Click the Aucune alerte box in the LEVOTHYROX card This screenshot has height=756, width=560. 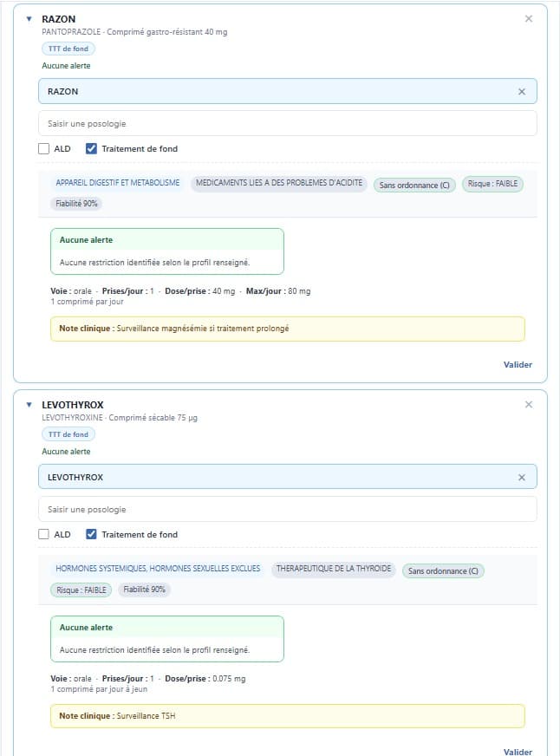click(167, 639)
